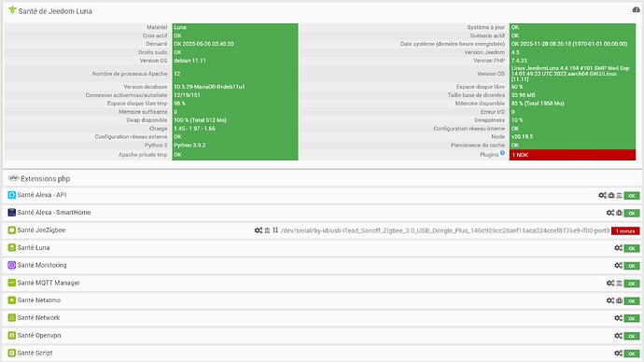Click the Version OS value debian 11.11
644x362 pixels.
[189, 61]
